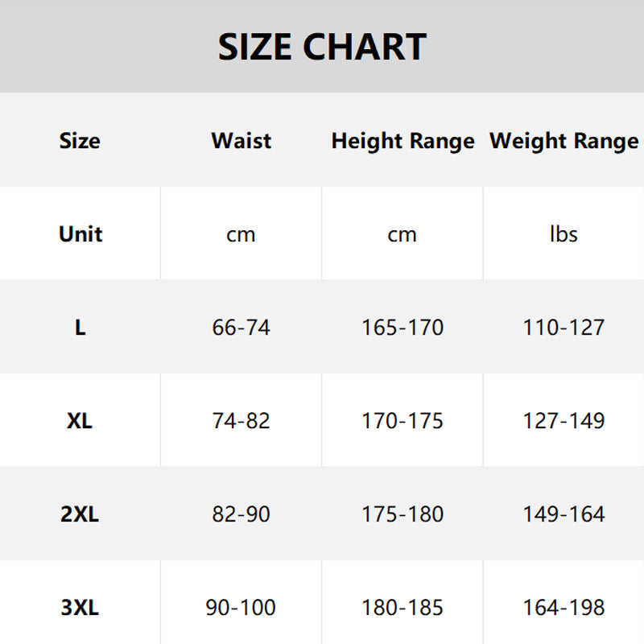Screen dimensions: 644x644
Task: Click the SIZE CHART title
Action: click(322, 47)
